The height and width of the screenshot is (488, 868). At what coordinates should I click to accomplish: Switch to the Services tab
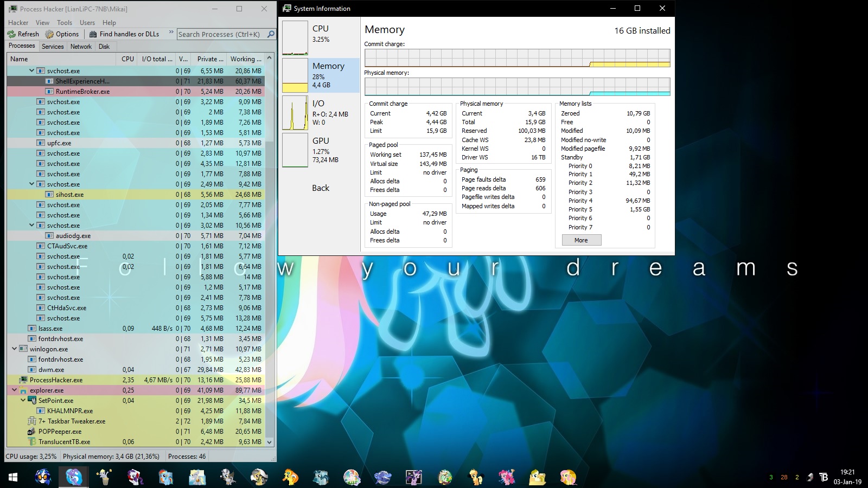[x=53, y=47]
